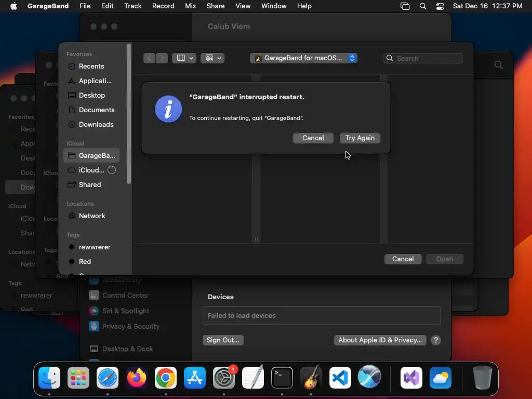Open System Settings from the Dock
This screenshot has height=399, width=532.
[x=224, y=378]
